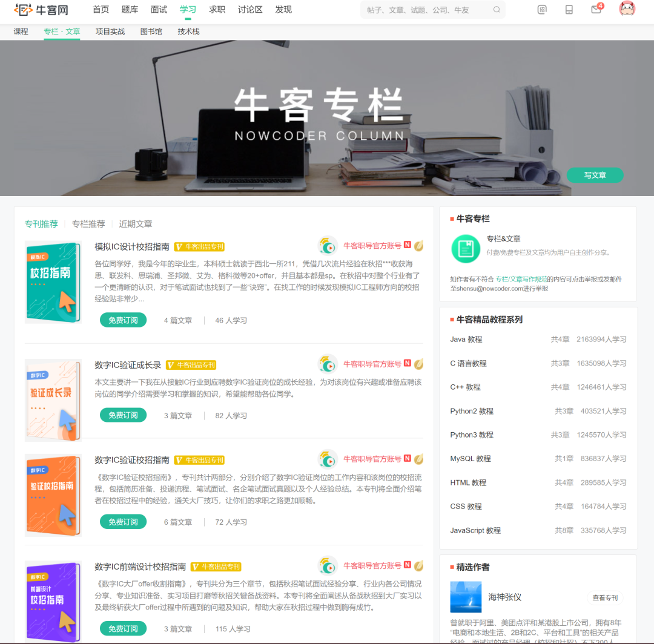The image size is (654, 644).
Task: Select 专刊推荐 tab
Action: pyautogui.click(x=41, y=224)
